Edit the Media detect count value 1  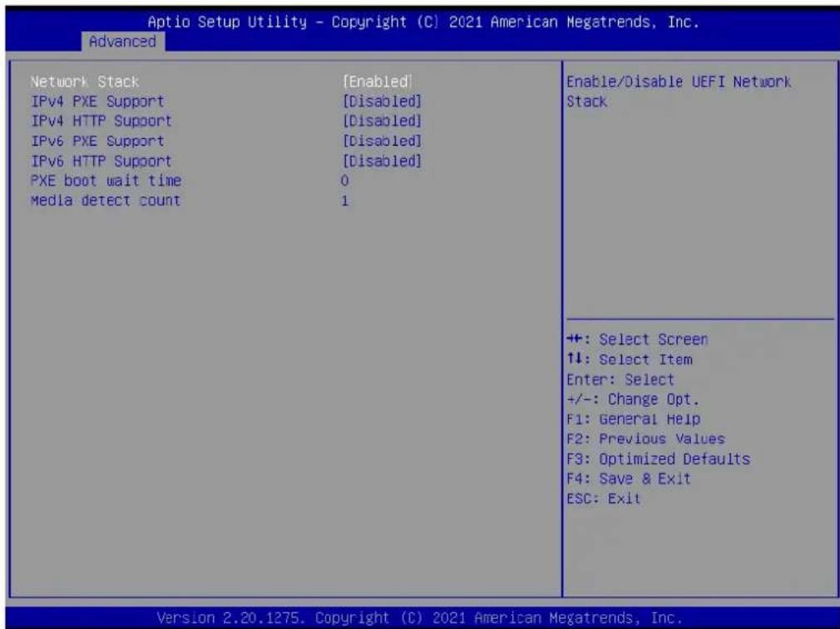tap(344, 201)
